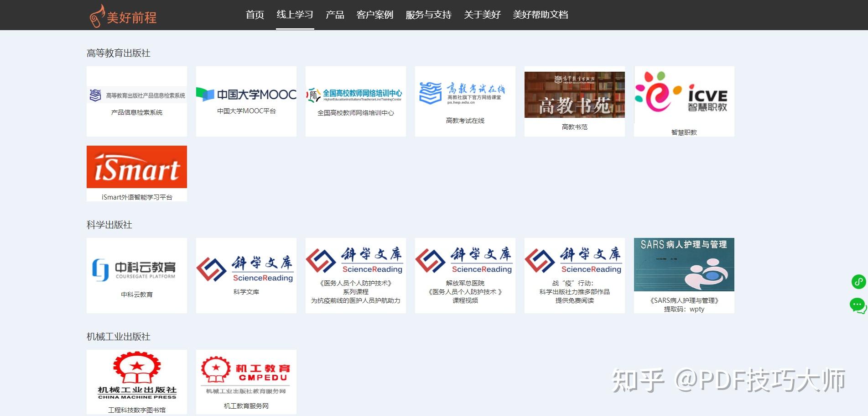Open the SARS病人护理与管理 book cover
This screenshot has height=416, width=868.
[x=684, y=264]
